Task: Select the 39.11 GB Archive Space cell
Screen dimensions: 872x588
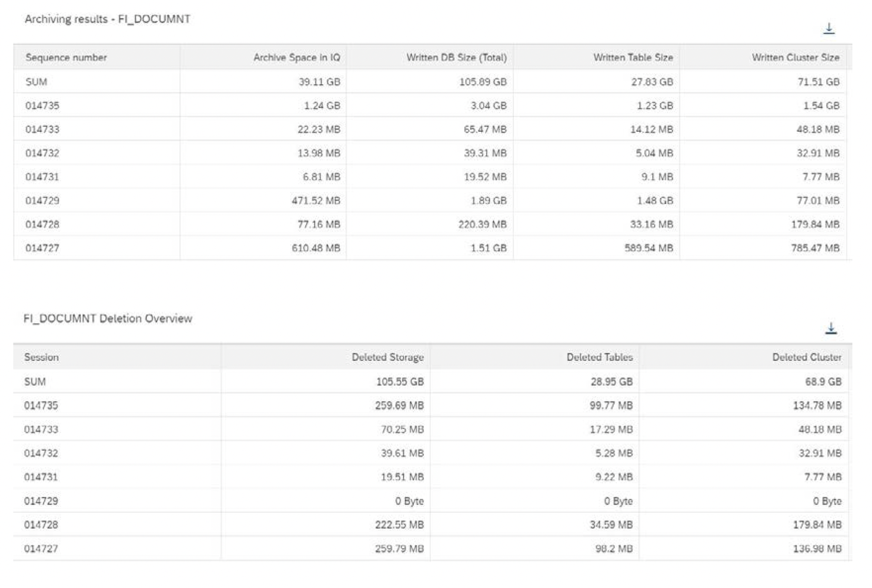Action: [319, 82]
